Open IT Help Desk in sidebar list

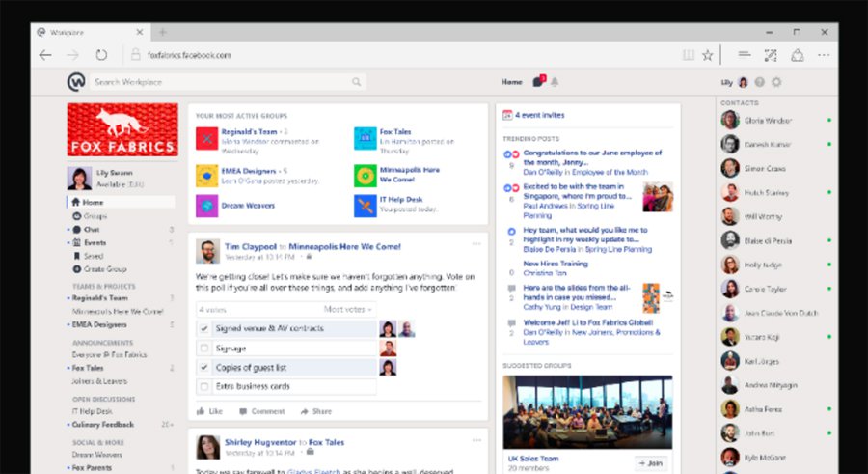click(x=92, y=411)
